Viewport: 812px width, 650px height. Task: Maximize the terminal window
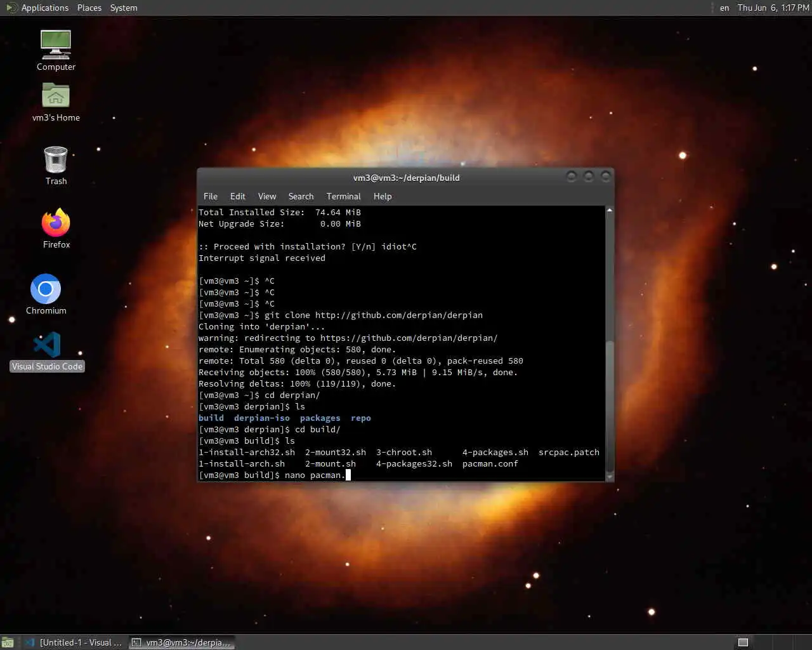589,176
